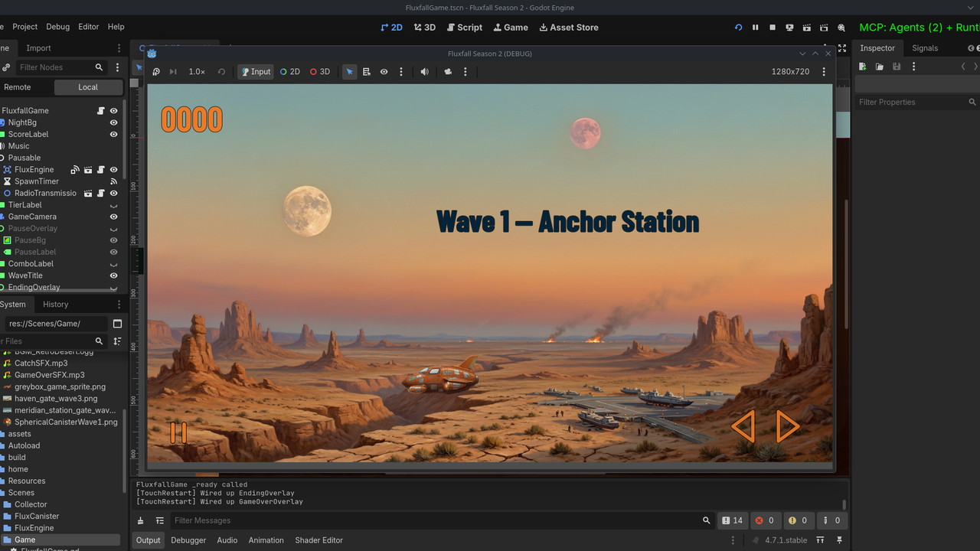Click the distraction-free fullscreen icon
Screen dimensions: 980x551
(842, 48)
